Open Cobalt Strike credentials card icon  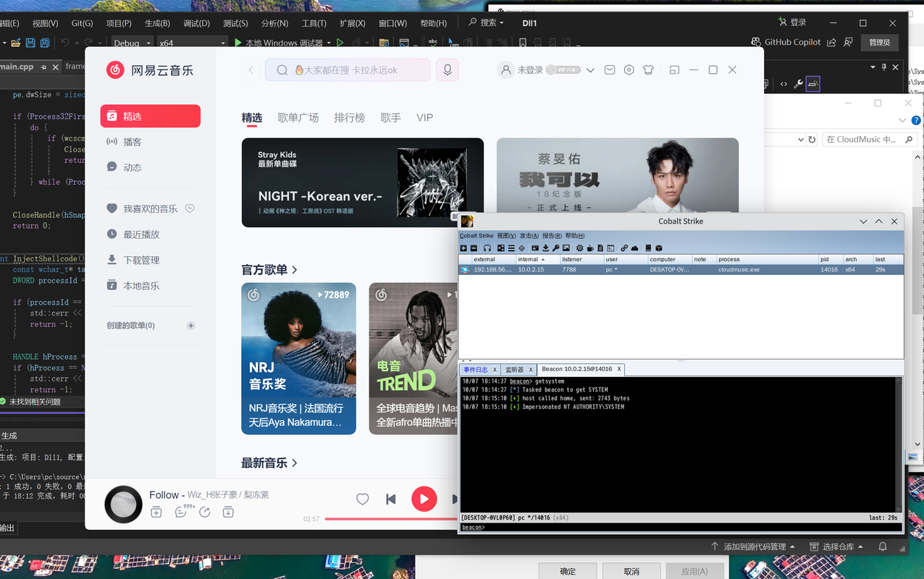(535, 248)
